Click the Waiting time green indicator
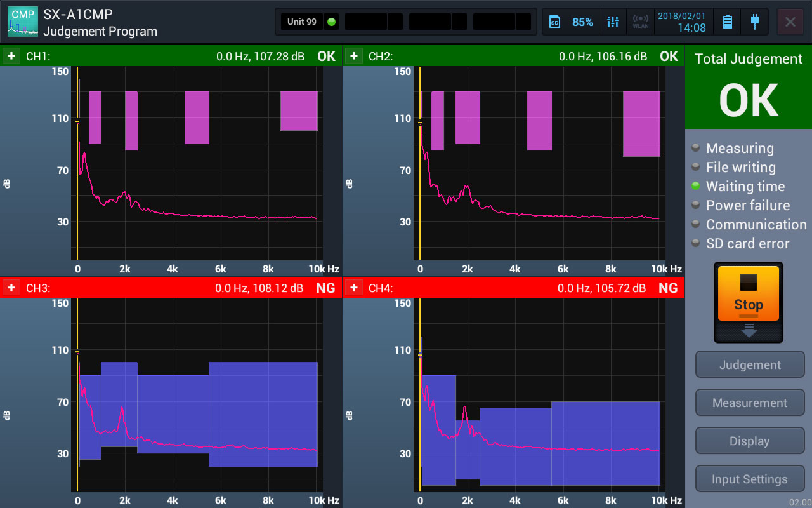The width and height of the screenshot is (812, 508). 696,187
